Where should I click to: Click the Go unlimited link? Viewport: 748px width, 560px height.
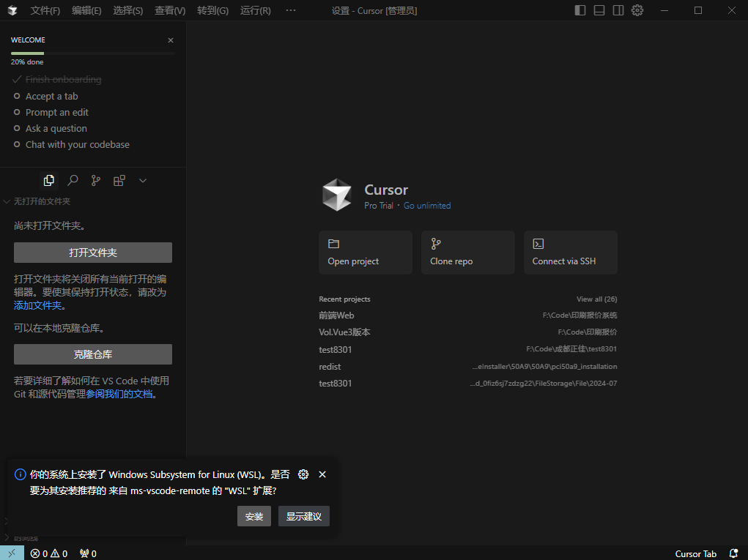pyautogui.click(x=427, y=206)
